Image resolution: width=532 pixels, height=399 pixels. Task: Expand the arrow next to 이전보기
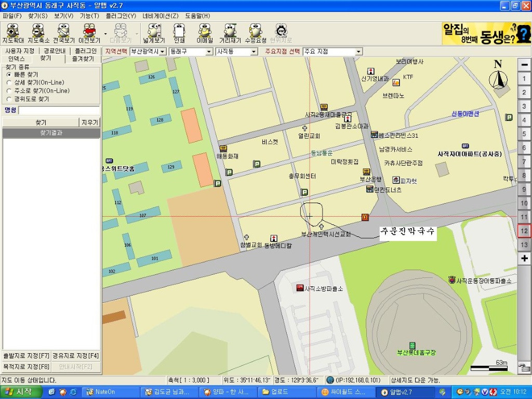tap(105, 34)
